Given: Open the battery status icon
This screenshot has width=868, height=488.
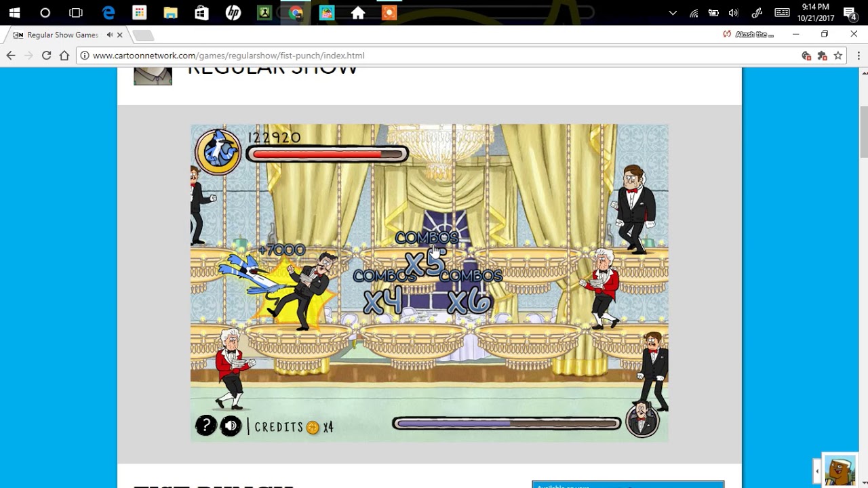Looking at the screenshot, I should (x=713, y=12).
